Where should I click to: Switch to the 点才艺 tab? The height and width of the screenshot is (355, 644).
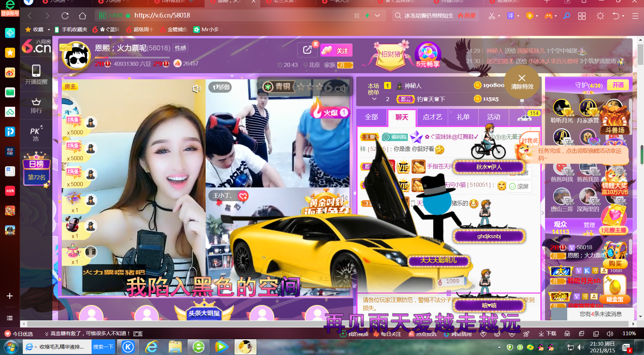(432, 117)
